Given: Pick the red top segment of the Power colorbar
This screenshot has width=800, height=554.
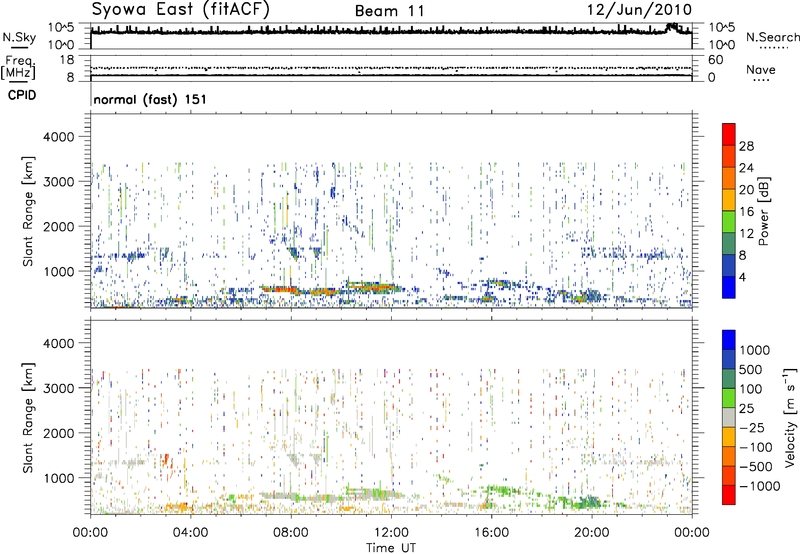Looking at the screenshot, I should click(729, 134).
